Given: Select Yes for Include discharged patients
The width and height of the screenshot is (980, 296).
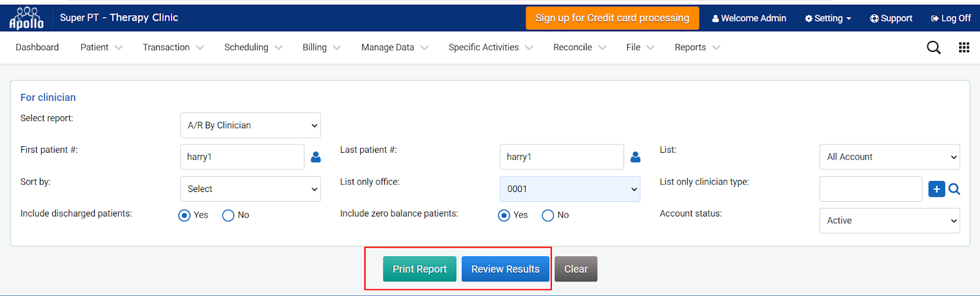Looking at the screenshot, I should pos(184,215).
